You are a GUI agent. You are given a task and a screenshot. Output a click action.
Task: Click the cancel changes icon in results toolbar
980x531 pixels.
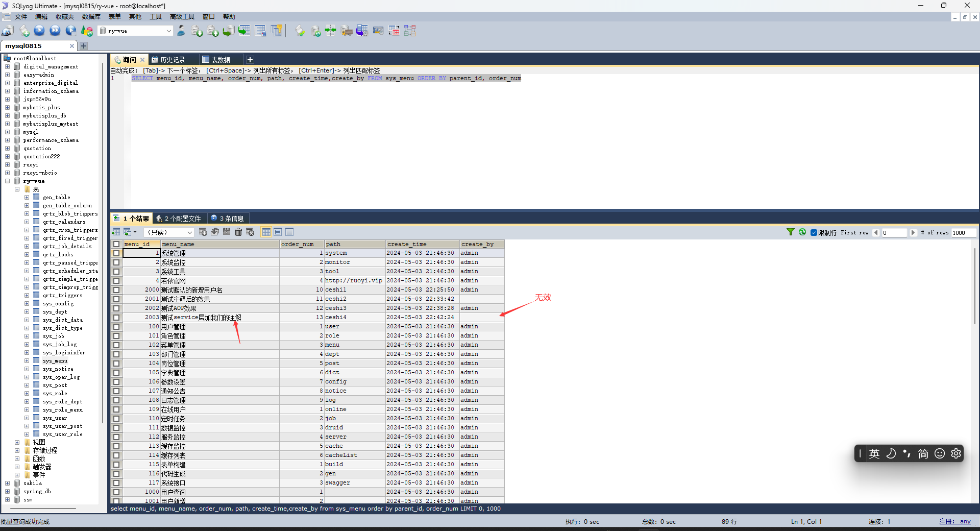[x=250, y=232]
